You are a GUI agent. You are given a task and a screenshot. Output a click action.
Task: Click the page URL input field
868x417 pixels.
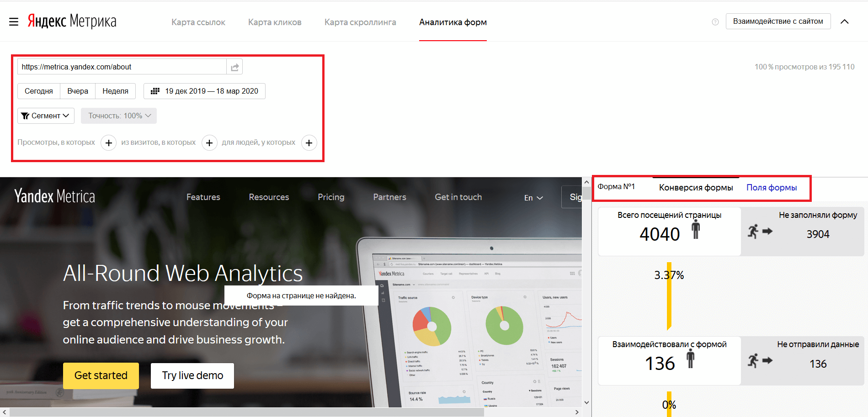[x=122, y=67]
